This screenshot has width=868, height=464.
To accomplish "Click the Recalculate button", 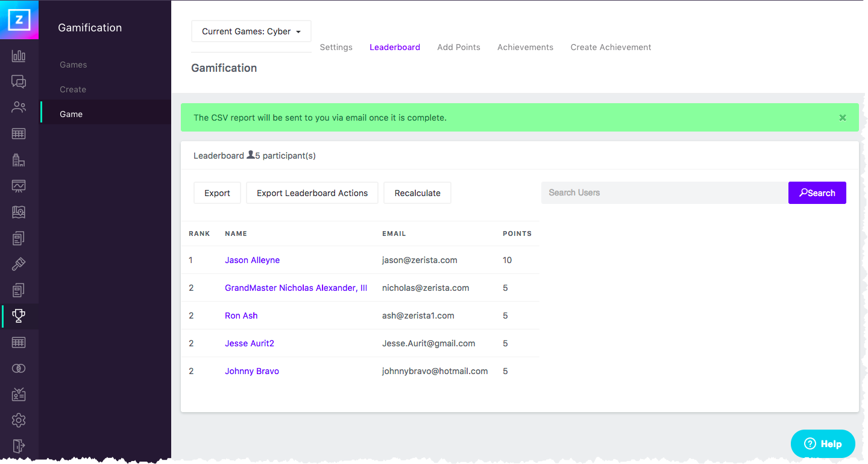I will pos(417,193).
